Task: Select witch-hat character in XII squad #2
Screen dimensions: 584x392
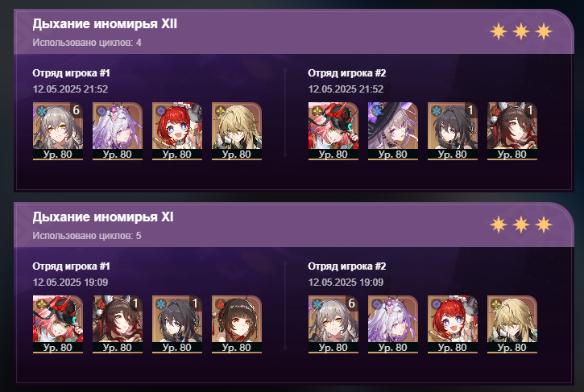Action: point(393,131)
